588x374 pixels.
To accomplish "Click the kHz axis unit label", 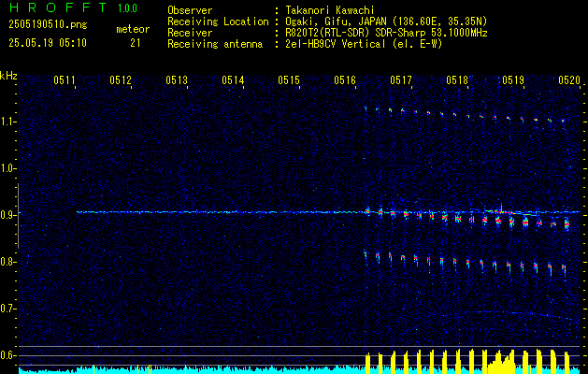I will click(8, 76).
